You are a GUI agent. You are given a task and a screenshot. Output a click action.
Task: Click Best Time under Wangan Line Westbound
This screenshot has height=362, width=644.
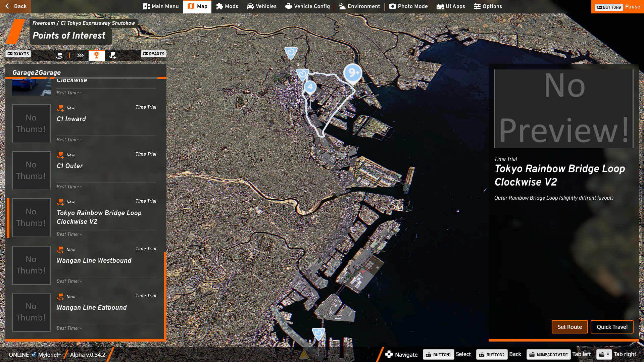pyautogui.click(x=69, y=281)
